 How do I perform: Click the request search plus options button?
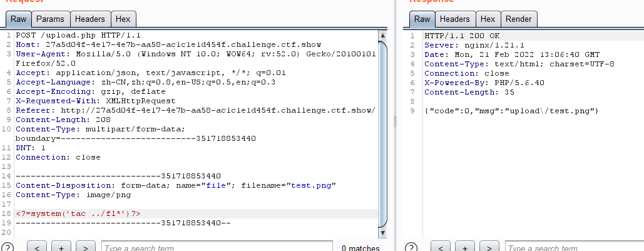pos(61,248)
